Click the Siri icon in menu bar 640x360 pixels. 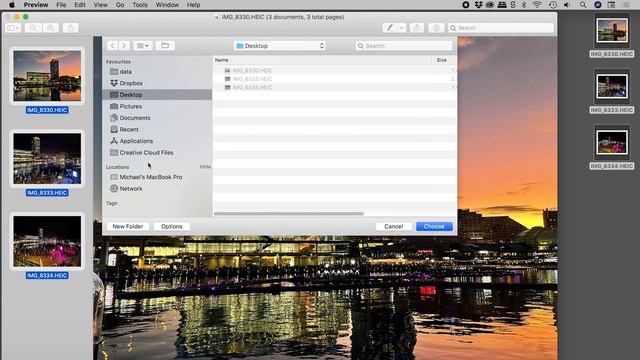(598, 5)
